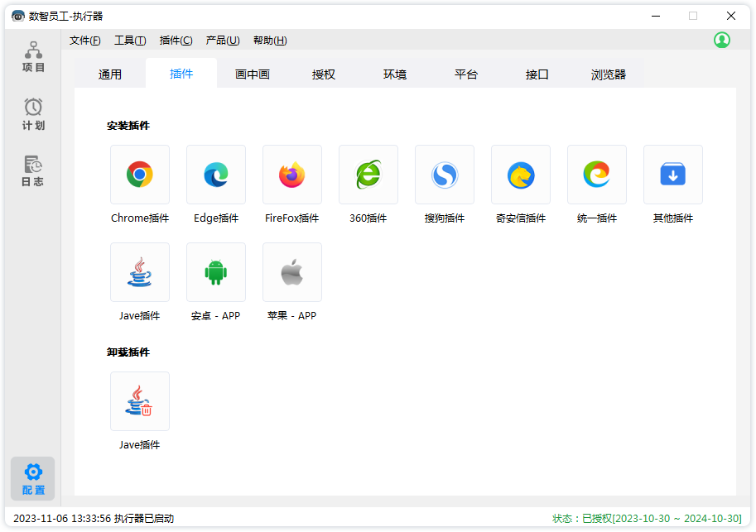Image resolution: width=756 pixels, height=532 pixels.
Task: Switch to the 画中画 tab
Action: 253,74
